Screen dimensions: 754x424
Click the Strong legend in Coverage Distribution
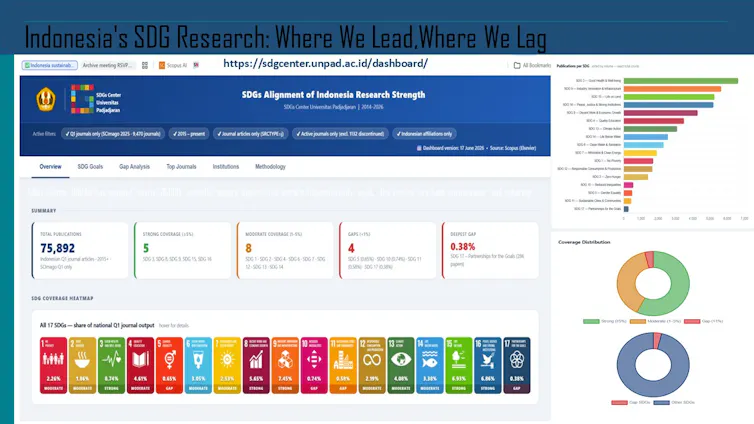tap(604, 321)
